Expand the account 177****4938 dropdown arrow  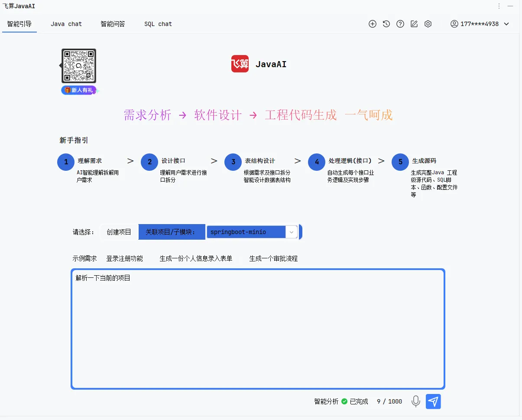tap(506, 24)
